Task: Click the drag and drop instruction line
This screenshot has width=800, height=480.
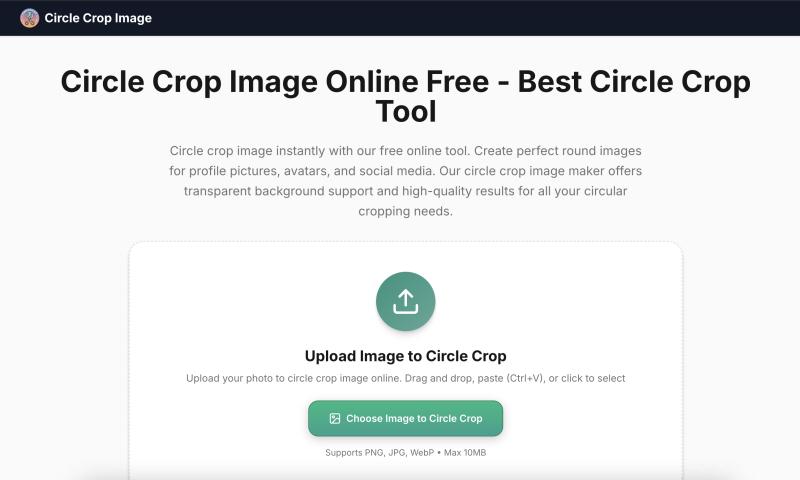Action: click(406, 378)
